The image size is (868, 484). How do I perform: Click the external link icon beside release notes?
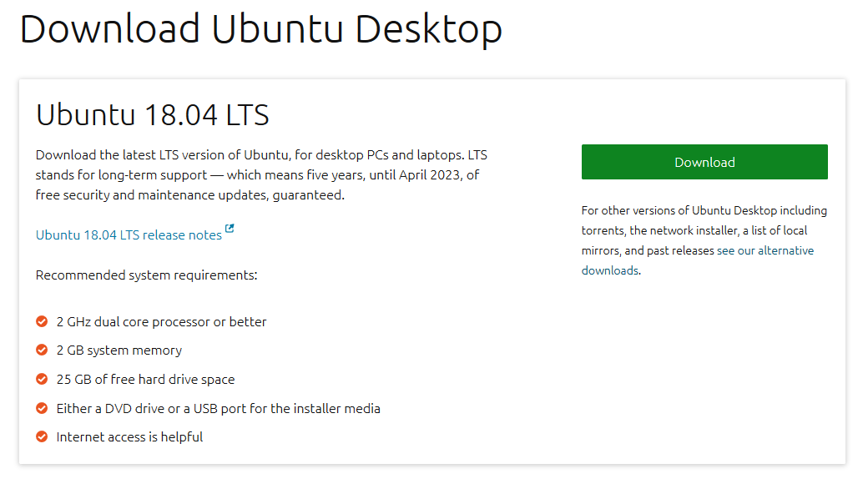pyautogui.click(x=230, y=229)
